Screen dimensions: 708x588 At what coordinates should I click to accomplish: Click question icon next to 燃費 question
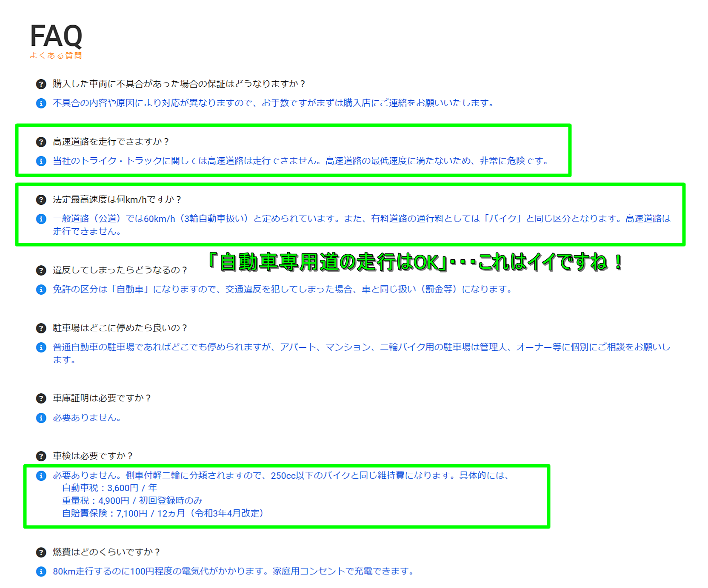coord(41,552)
